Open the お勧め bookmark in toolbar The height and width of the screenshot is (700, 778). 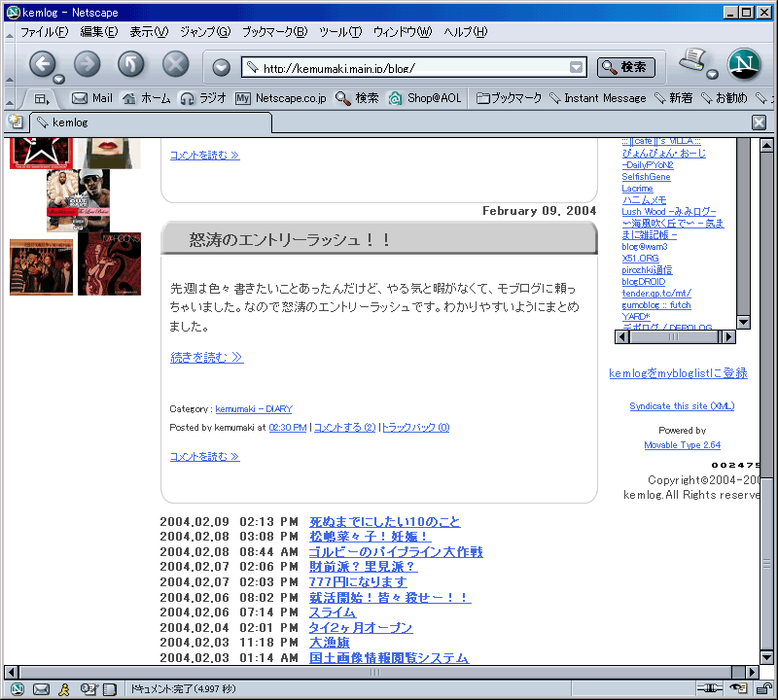pos(724,98)
